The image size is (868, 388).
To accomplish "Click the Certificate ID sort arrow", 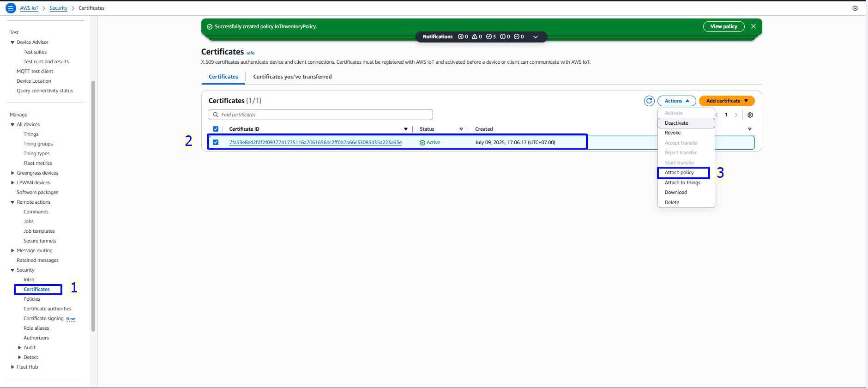I will (406, 129).
